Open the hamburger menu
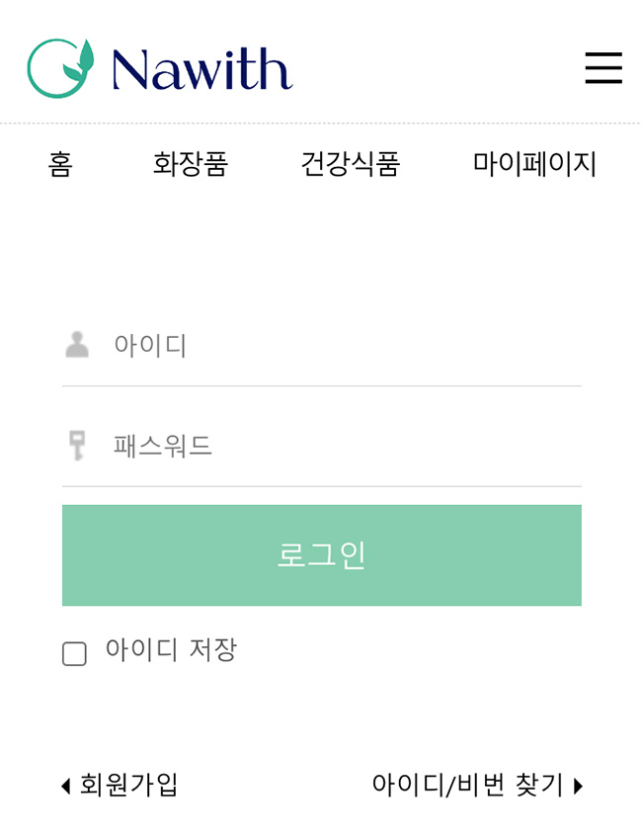Screen dimensions: 642x840 pyautogui.click(x=603, y=68)
